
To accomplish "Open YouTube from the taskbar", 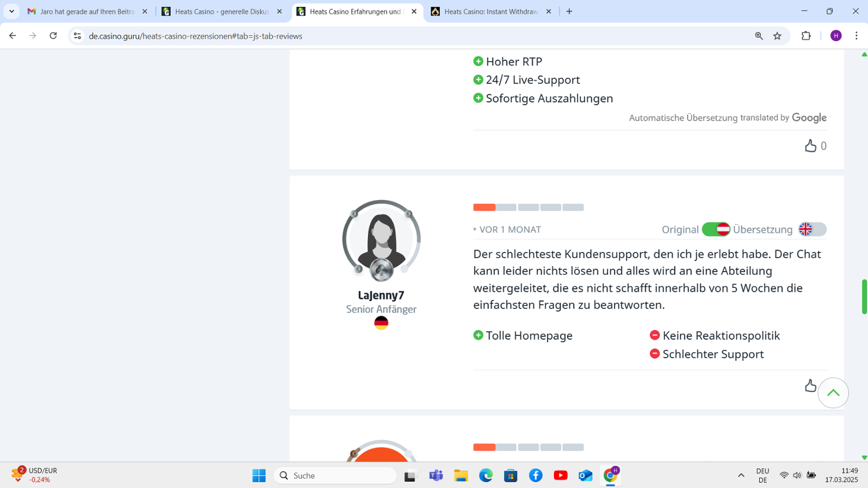I will [560, 475].
